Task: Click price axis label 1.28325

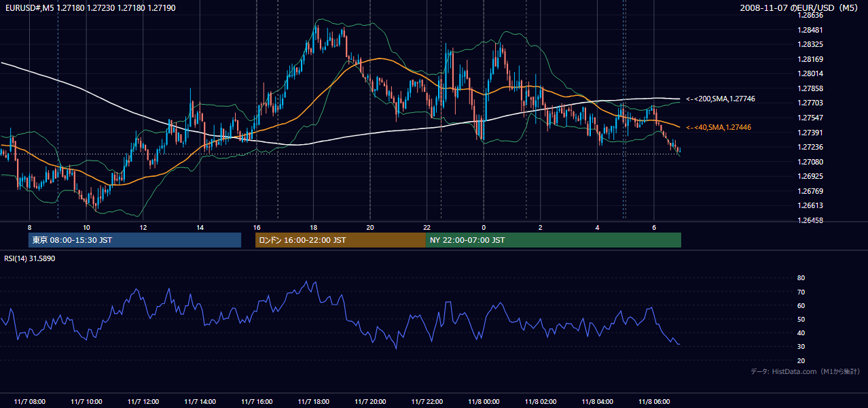Action: click(812, 44)
